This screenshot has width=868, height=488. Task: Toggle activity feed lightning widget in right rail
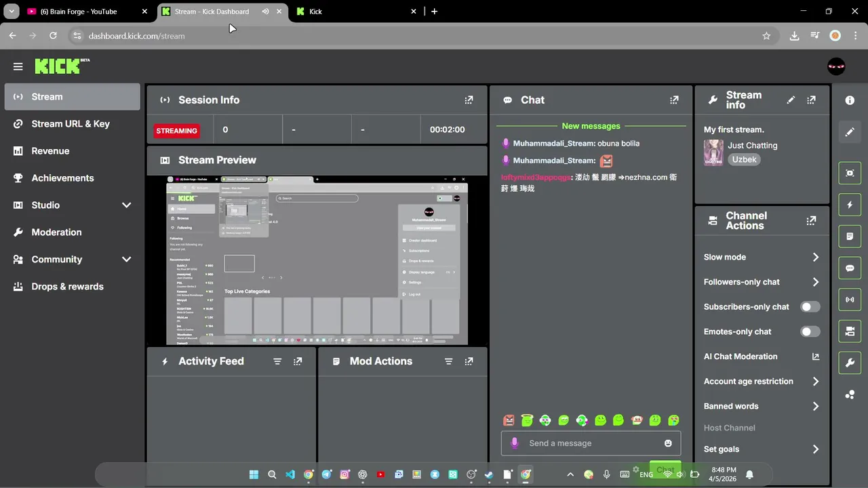[x=850, y=205]
